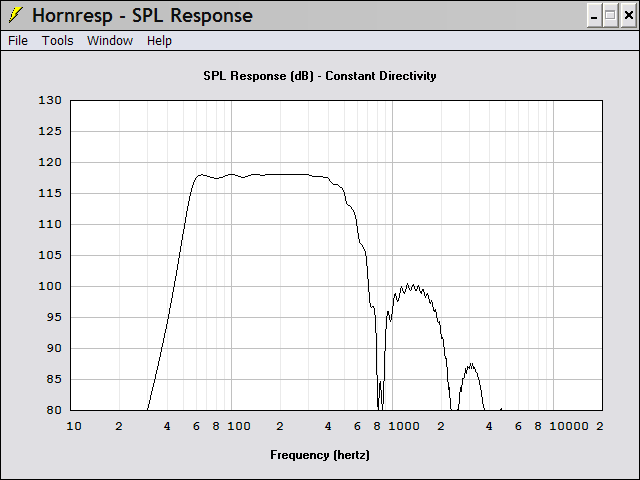Click the 1000 hertz axis label
This screenshot has width=640, height=480.
[404, 427]
